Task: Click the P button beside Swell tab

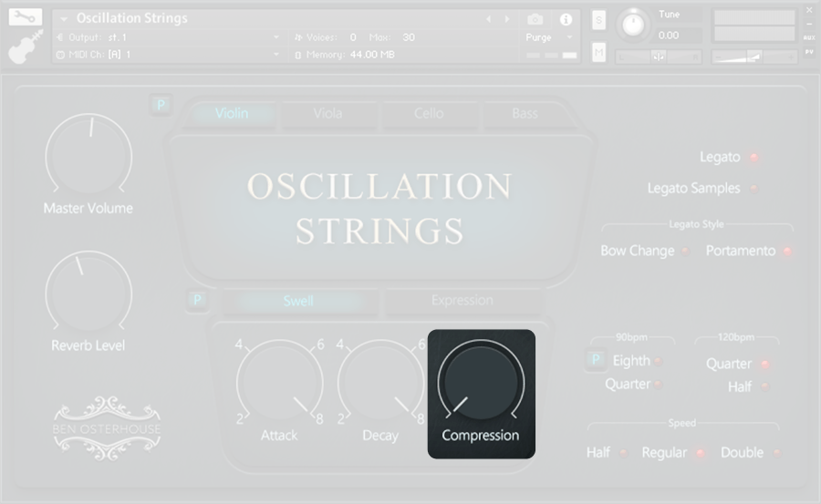Action: (197, 300)
